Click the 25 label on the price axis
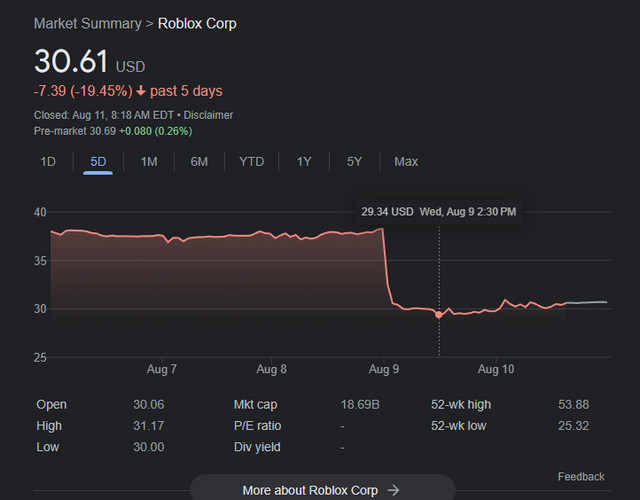This screenshot has height=500, width=640. [40, 358]
